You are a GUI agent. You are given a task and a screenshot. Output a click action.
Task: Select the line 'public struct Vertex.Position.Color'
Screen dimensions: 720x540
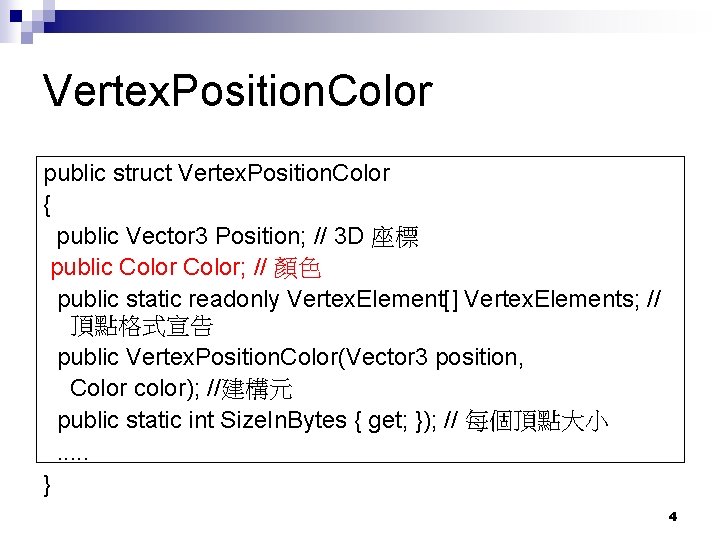click(216, 174)
